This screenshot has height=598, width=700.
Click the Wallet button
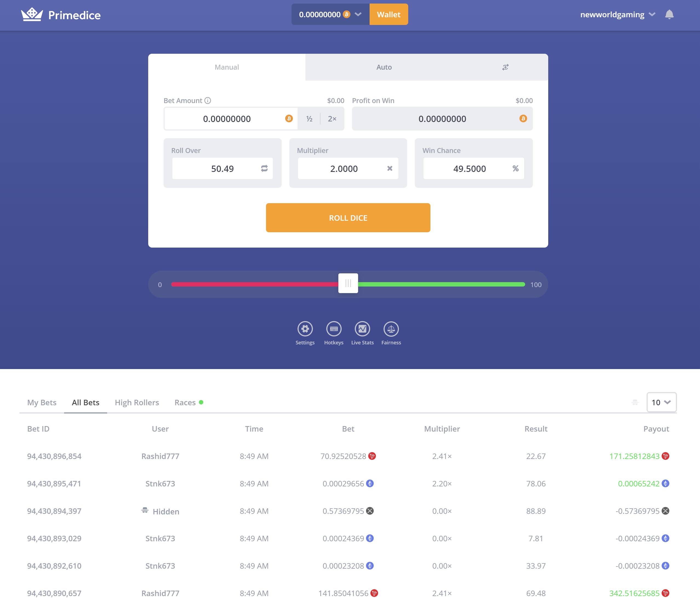(x=388, y=14)
